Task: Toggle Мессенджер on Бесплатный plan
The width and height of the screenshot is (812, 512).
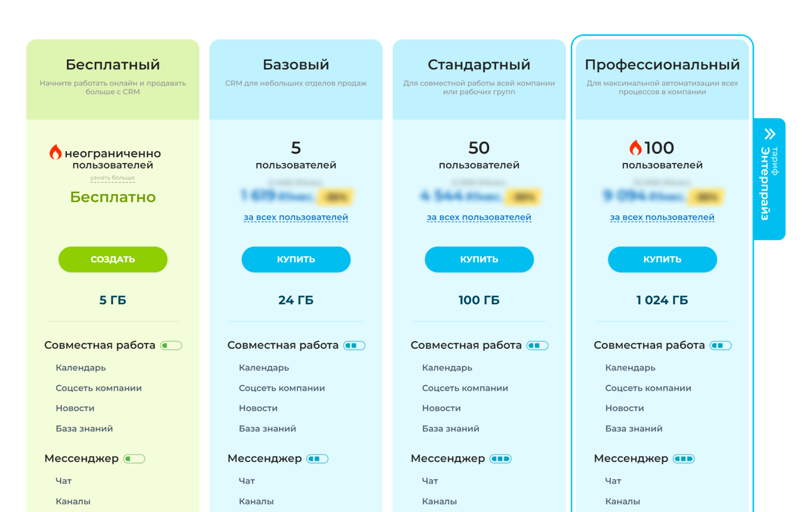Action: (x=134, y=458)
